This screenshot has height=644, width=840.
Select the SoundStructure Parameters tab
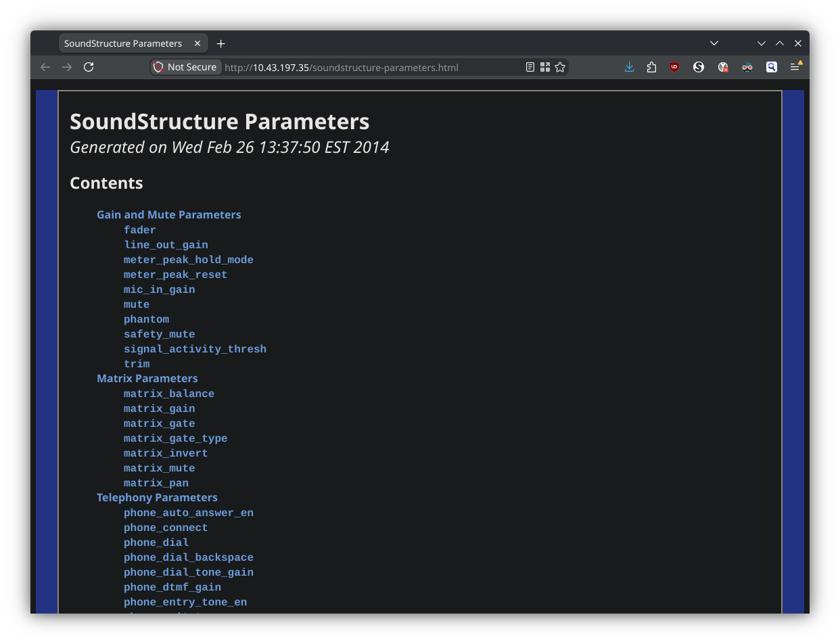[x=123, y=43]
